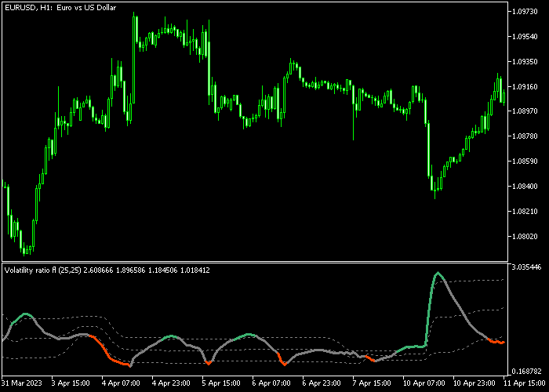Click price level 1.08210 on the scale
The height and width of the screenshot is (392, 549).
click(525, 212)
